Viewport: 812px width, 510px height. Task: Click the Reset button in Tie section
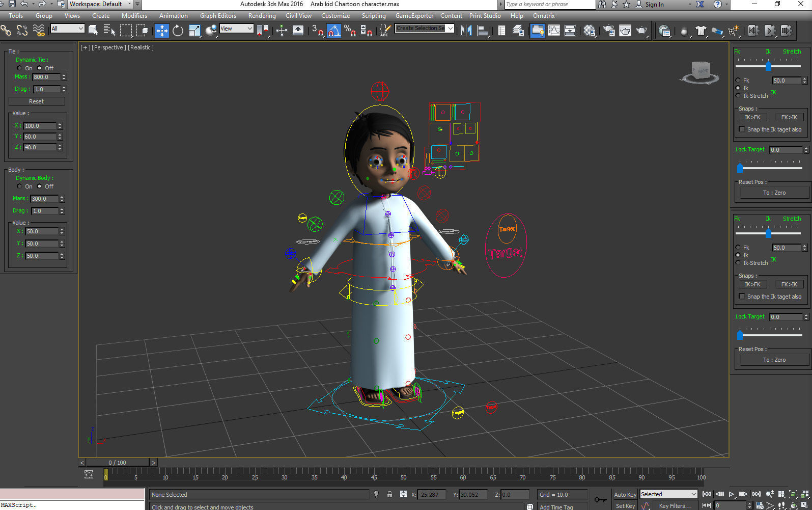tap(36, 101)
